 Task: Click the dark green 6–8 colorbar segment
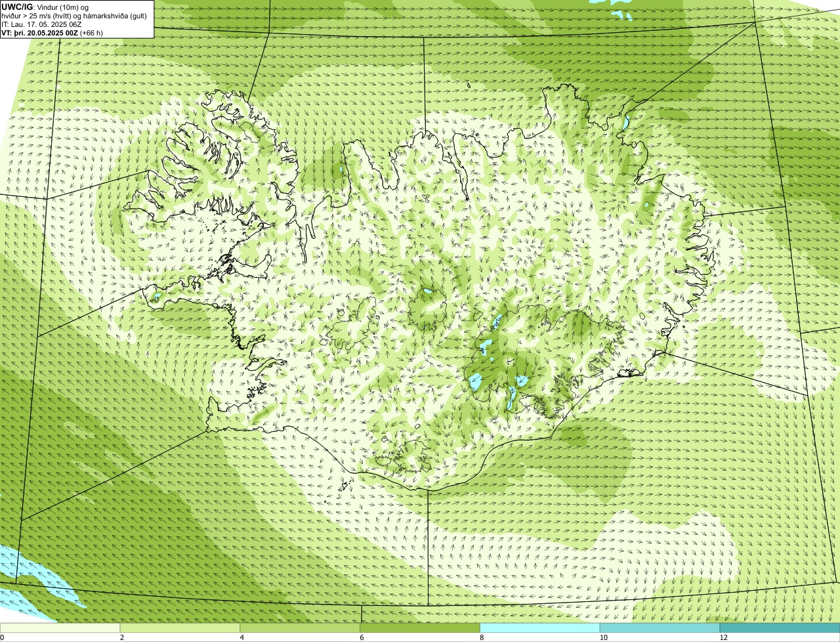click(x=421, y=628)
